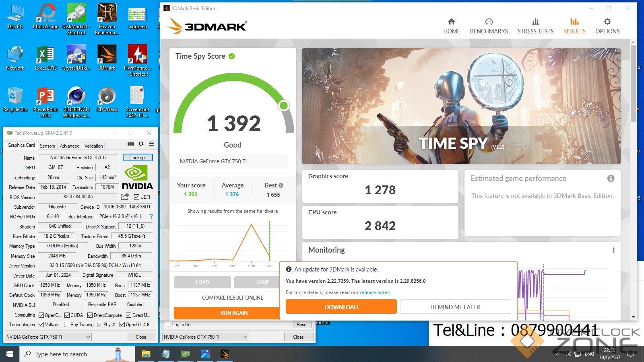Click the CPU score value 2 842
Image resolution: width=644 pixels, height=362 pixels.
(380, 226)
